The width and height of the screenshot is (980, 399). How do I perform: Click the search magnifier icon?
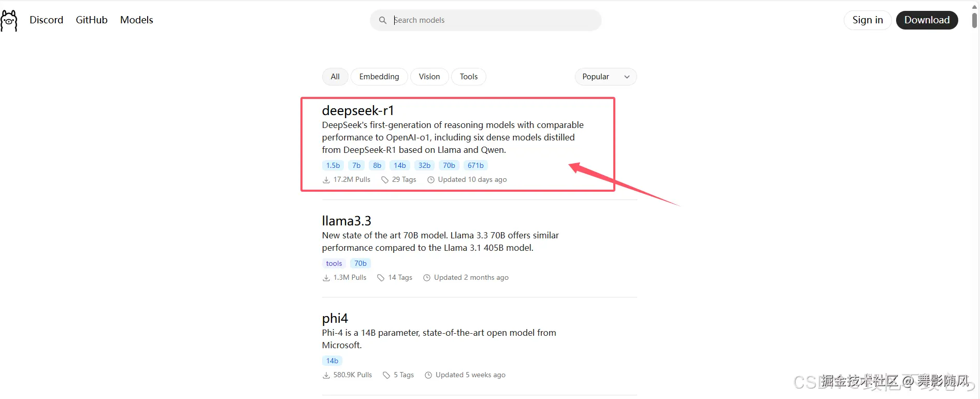[383, 20]
